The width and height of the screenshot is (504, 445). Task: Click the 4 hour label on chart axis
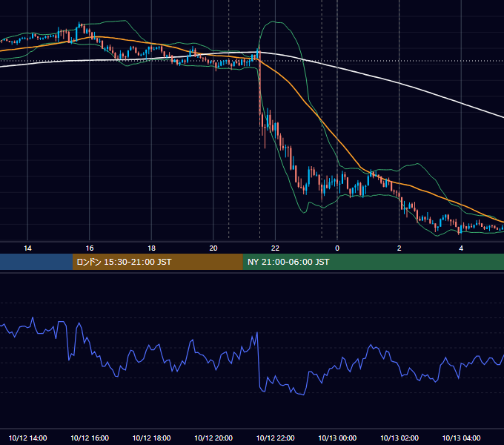461,248
